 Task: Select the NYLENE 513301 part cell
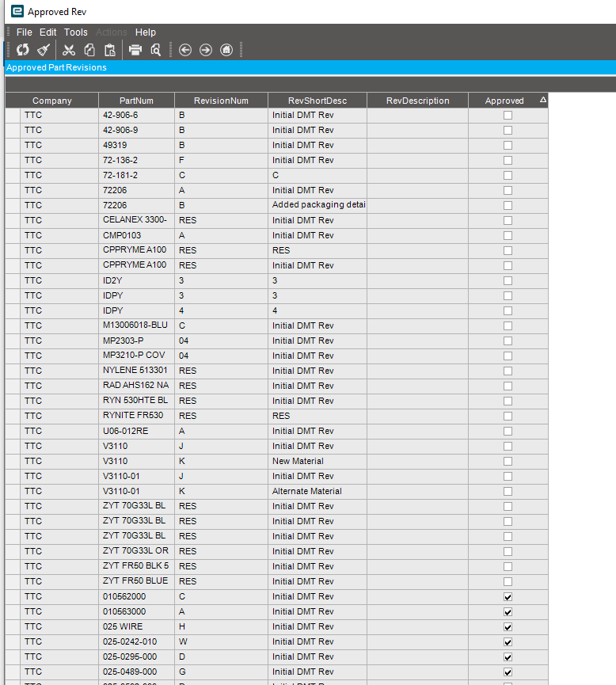tap(136, 371)
